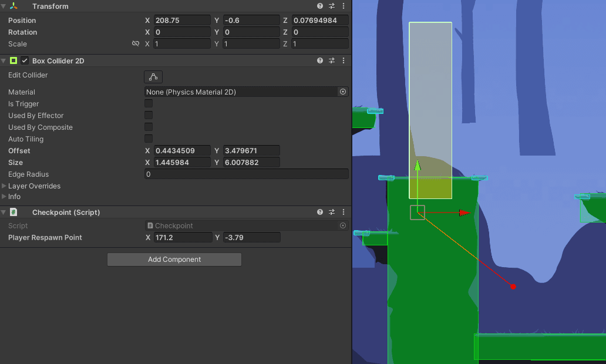Click the Material object picker circle

[x=343, y=92]
